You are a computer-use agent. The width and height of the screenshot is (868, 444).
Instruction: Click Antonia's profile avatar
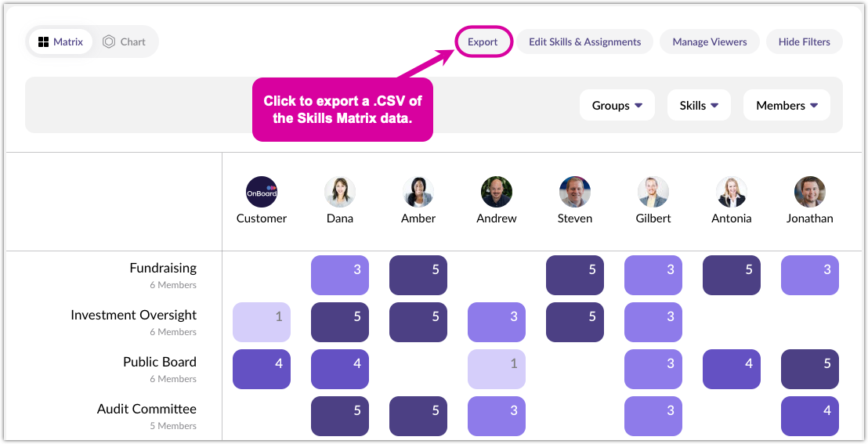732,192
